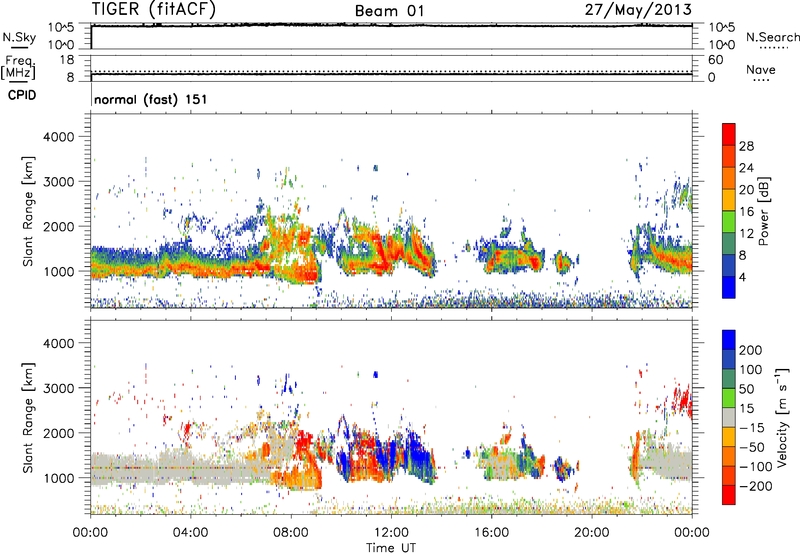Click the 'N.Sky' label
800x554 pixels.
(x=19, y=37)
